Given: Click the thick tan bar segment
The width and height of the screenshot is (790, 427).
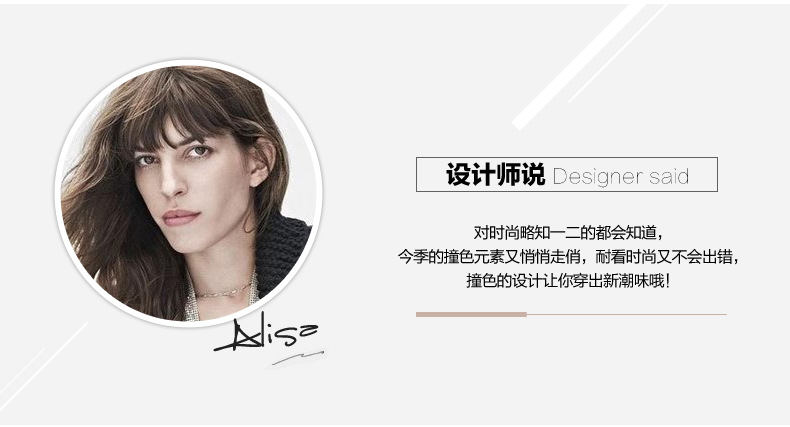Looking at the screenshot, I should click(x=471, y=314).
